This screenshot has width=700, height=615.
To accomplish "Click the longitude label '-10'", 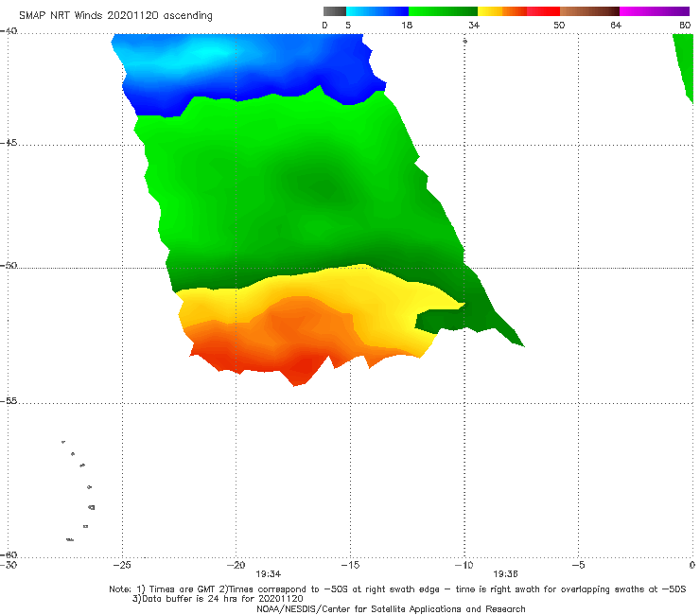I will (464, 565).
